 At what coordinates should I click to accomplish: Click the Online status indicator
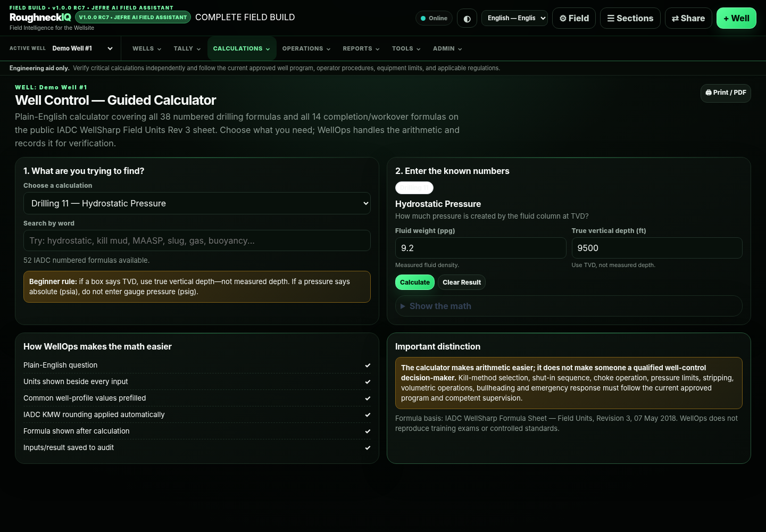click(434, 18)
